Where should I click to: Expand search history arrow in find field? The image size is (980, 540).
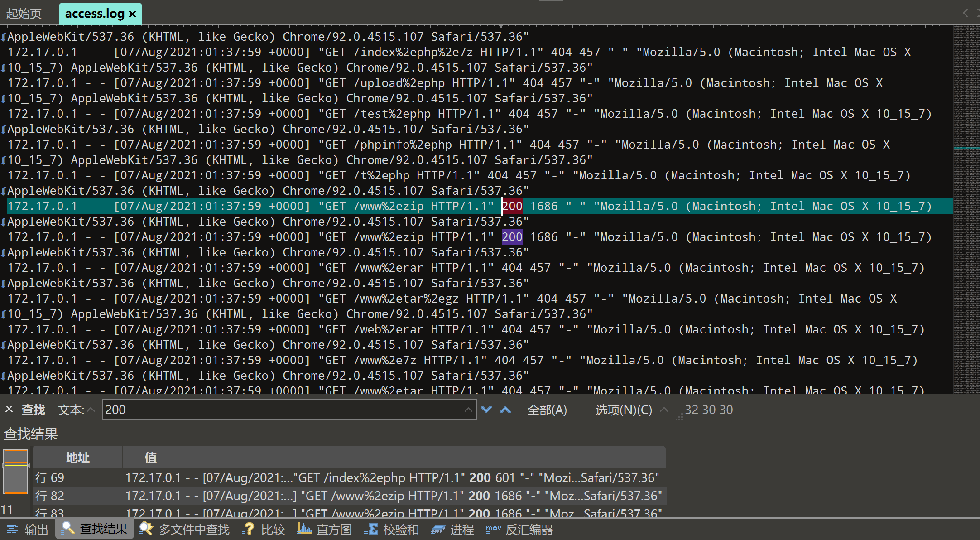pos(468,410)
